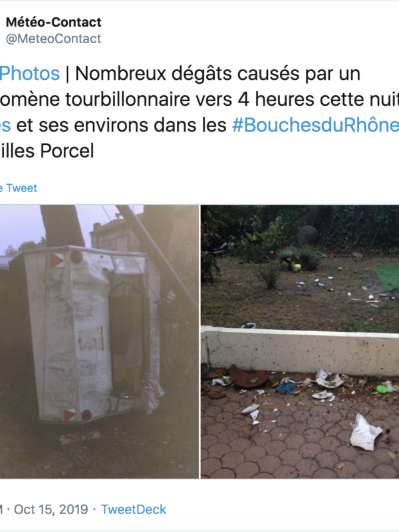Click the photo credit name 'Porcel'
The image size is (399, 532).
[x=67, y=151]
